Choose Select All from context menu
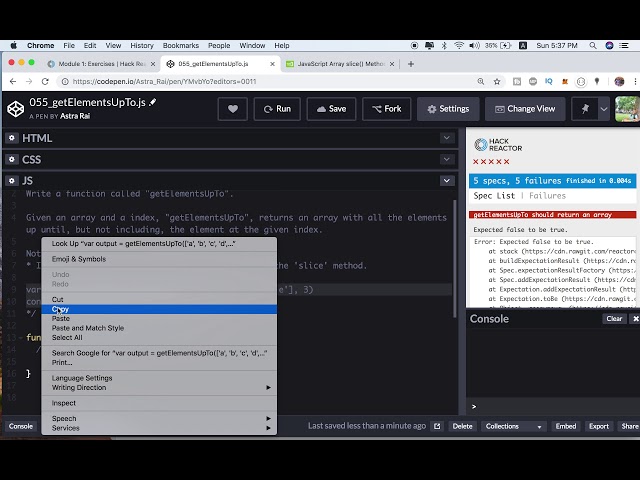Viewport: 640px width, 480px height. pos(159,338)
